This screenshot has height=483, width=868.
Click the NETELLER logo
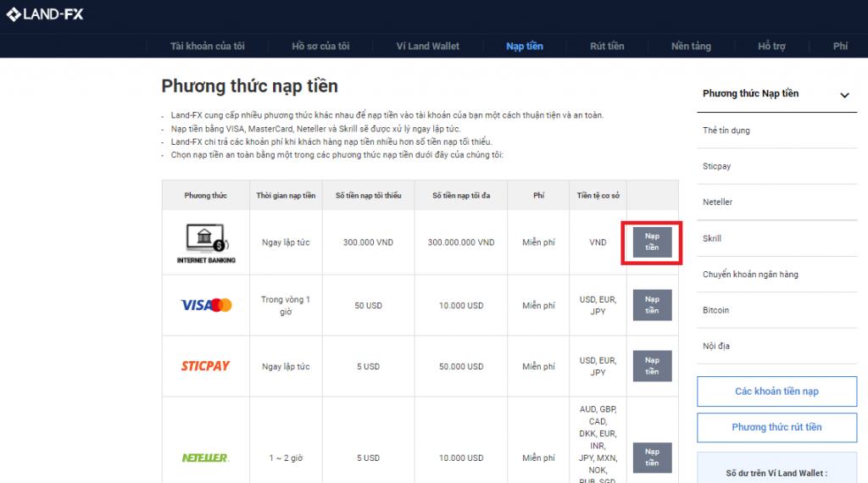tap(205, 458)
